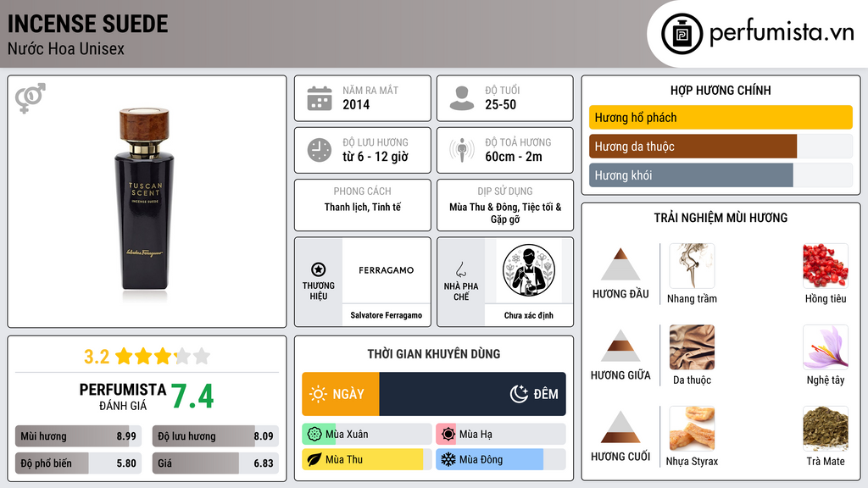Open the Hồng tiêu note thumbnail
Image resolution: width=868 pixels, height=488 pixels.
(x=826, y=266)
